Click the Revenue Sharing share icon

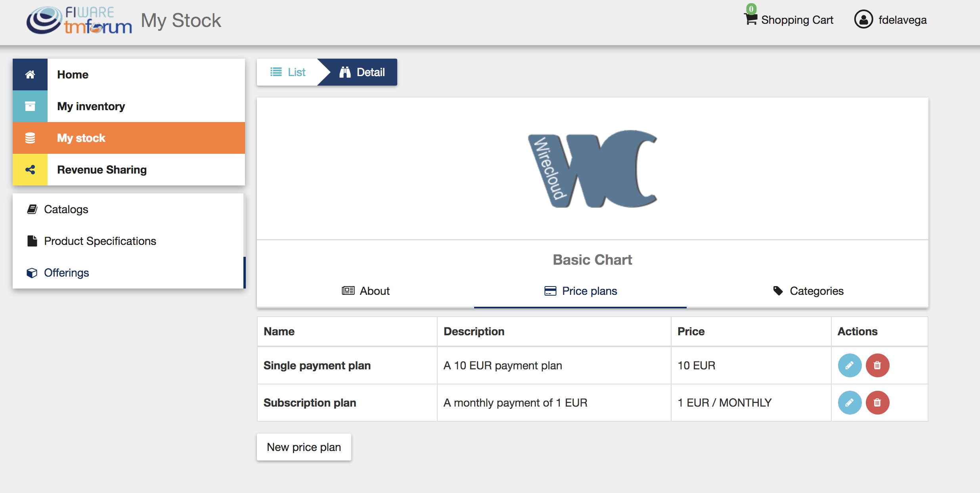pos(30,170)
